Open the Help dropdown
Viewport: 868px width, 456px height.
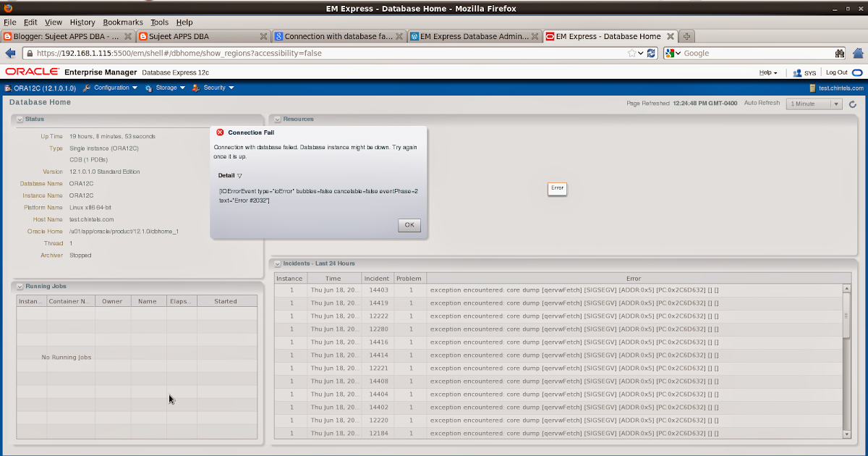(x=768, y=72)
